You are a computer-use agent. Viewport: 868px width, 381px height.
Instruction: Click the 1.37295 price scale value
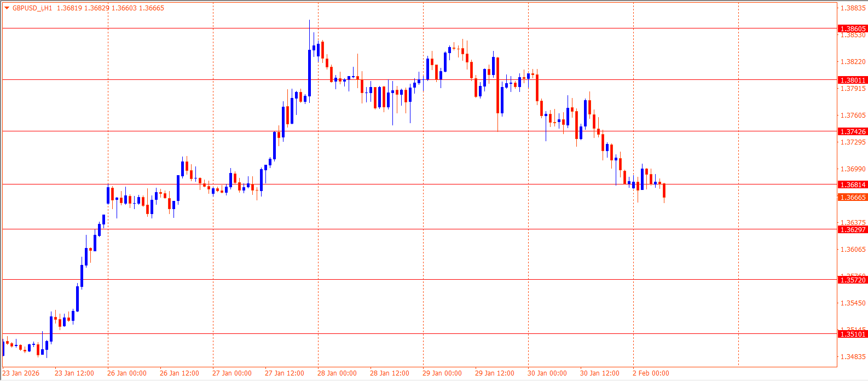(x=853, y=142)
